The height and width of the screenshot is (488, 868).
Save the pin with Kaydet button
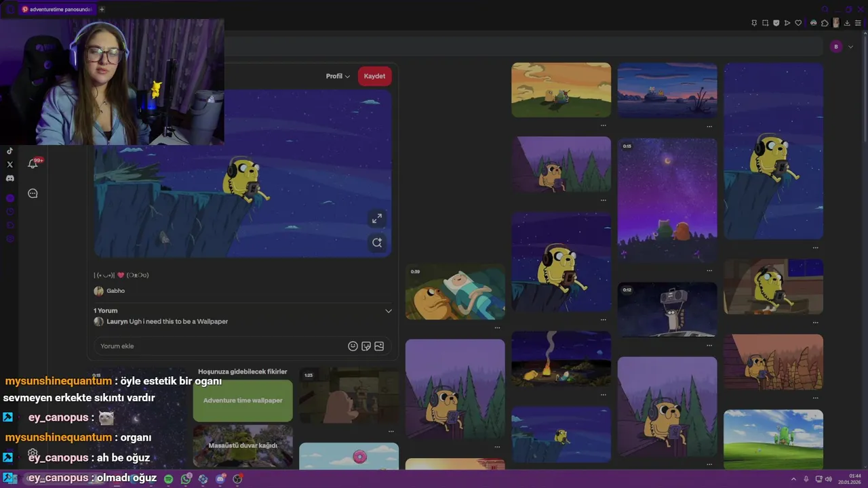pyautogui.click(x=374, y=76)
